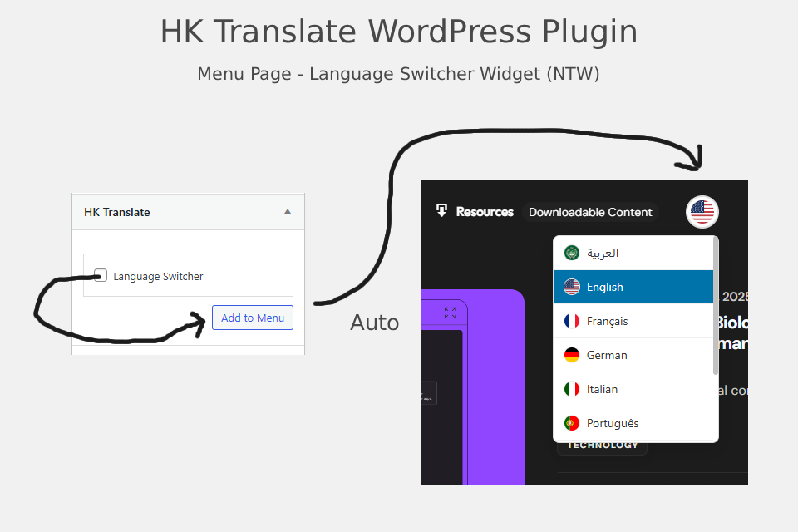Click the Portuguese flag icon
This screenshot has width=798, height=532.
point(572,423)
